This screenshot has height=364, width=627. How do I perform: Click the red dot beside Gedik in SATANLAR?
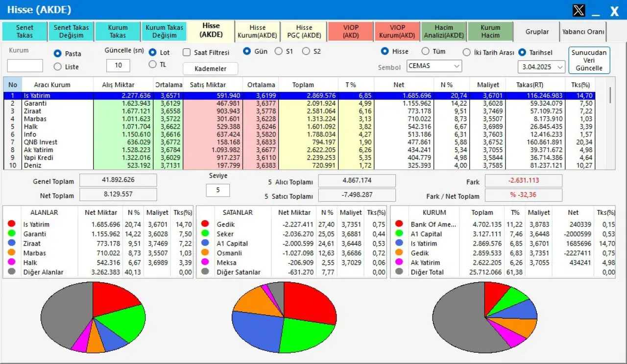pos(205,224)
